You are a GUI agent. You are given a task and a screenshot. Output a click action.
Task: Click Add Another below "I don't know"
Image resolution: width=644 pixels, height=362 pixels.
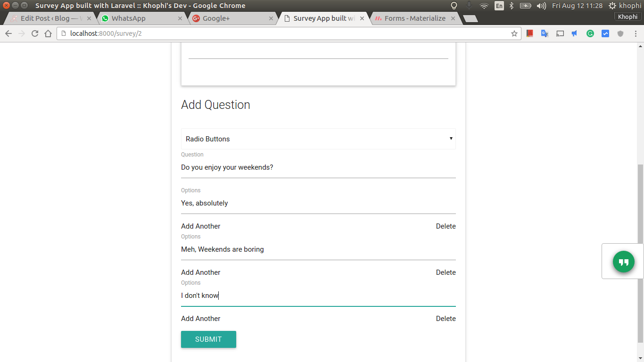[x=201, y=319]
